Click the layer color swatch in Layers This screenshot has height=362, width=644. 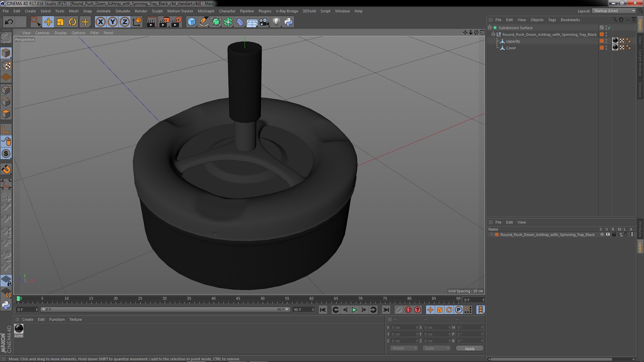tap(497, 235)
